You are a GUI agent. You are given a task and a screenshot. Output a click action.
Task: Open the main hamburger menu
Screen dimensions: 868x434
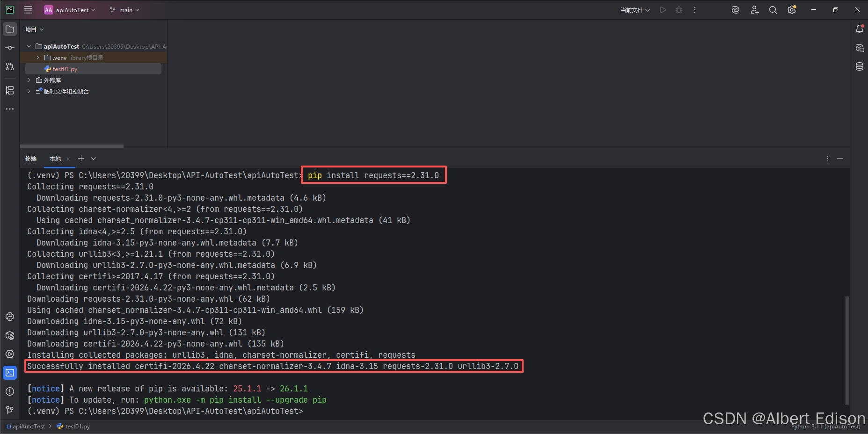pos(28,10)
